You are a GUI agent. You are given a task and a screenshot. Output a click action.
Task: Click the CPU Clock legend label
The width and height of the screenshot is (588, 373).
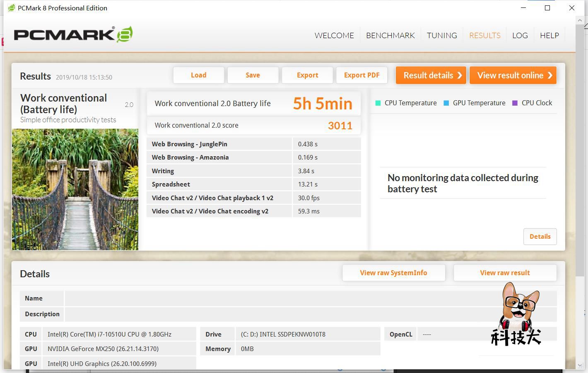(x=537, y=103)
